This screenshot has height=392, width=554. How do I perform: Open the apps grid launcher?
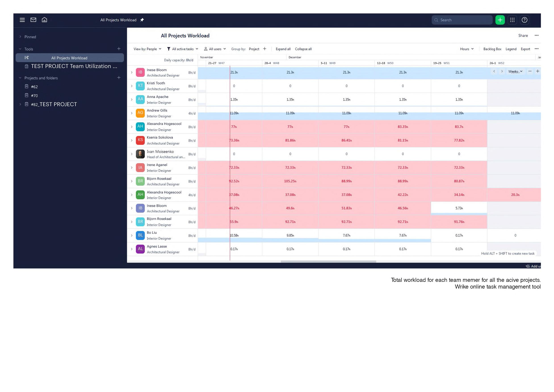point(512,20)
